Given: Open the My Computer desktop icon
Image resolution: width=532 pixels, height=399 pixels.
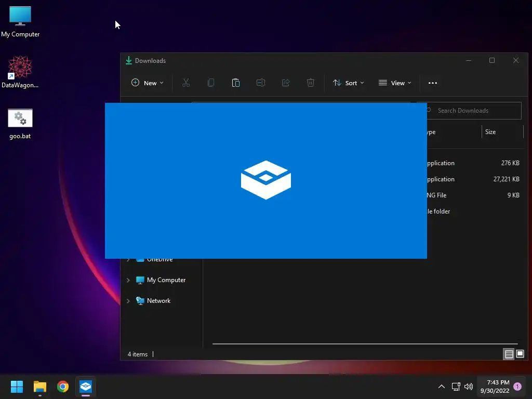Looking at the screenshot, I should (20, 21).
